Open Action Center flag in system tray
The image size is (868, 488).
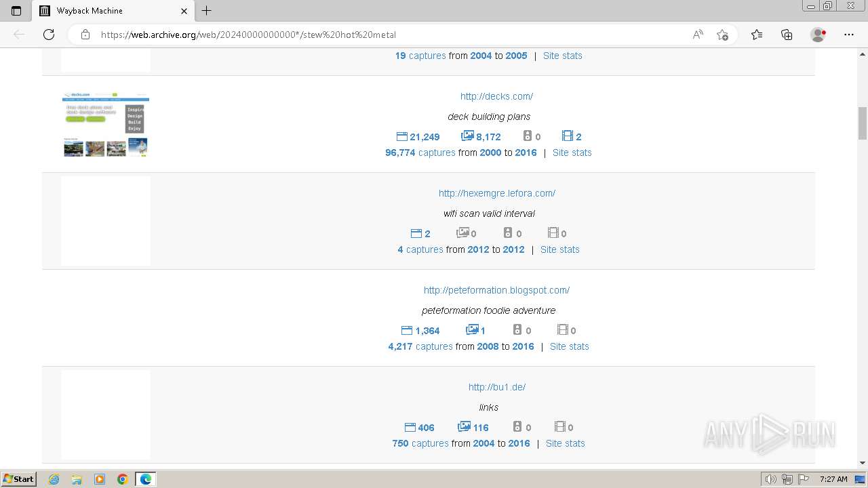(x=803, y=479)
